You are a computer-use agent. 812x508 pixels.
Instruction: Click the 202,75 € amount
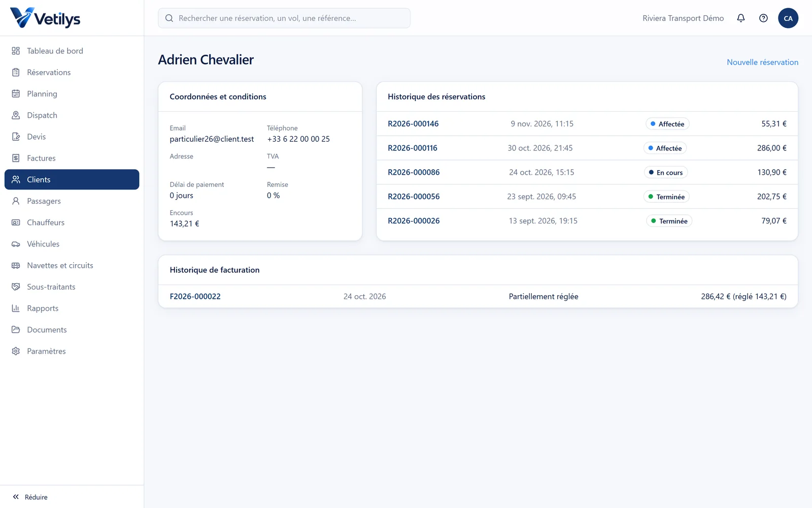[x=772, y=197]
